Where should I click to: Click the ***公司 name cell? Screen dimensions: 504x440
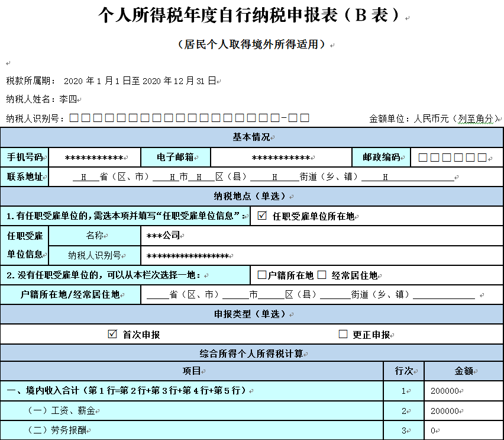[322, 236]
